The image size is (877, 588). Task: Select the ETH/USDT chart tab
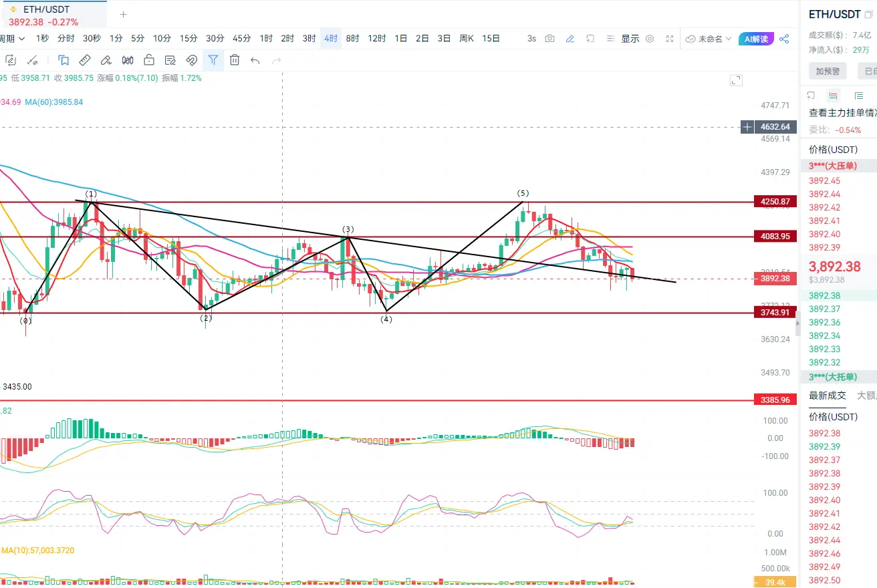coord(53,15)
